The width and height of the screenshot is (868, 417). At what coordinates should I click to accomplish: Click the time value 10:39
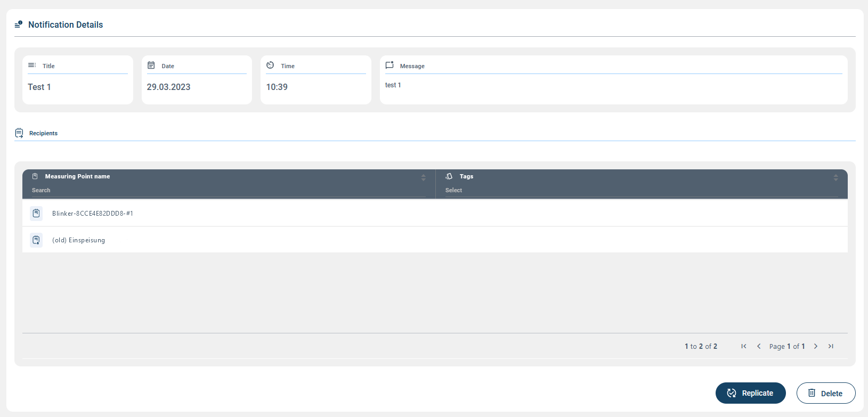(x=277, y=87)
